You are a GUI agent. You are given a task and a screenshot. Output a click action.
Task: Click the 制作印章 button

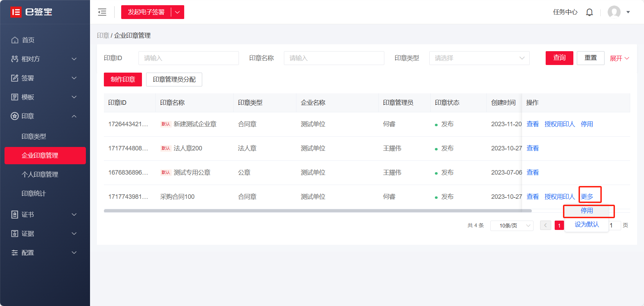[x=123, y=80]
